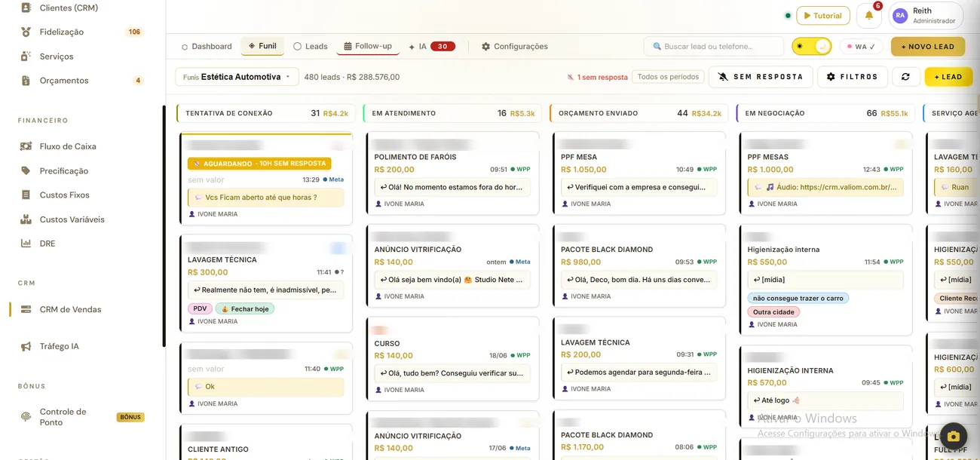The image size is (980, 460).
Task: Switch to the Funil tab
Action: click(262, 46)
